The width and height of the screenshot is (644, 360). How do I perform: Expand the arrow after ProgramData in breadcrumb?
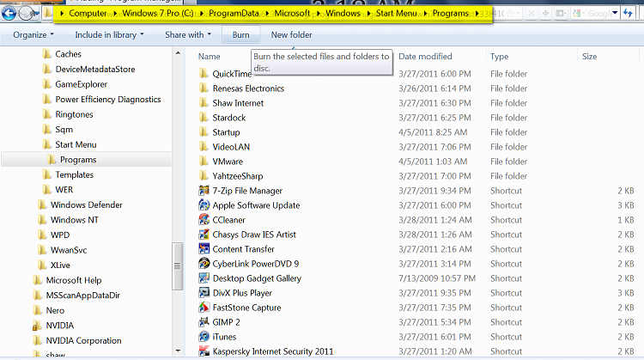click(267, 14)
